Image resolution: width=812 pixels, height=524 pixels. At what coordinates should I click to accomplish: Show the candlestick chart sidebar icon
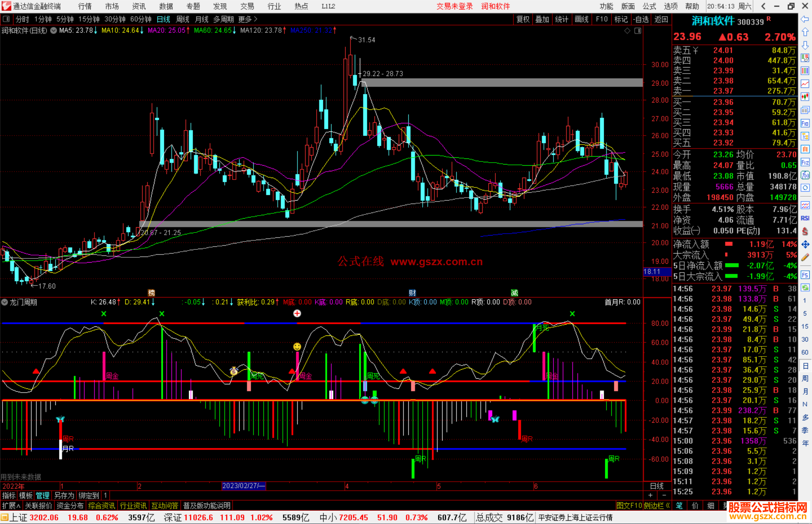click(x=805, y=97)
